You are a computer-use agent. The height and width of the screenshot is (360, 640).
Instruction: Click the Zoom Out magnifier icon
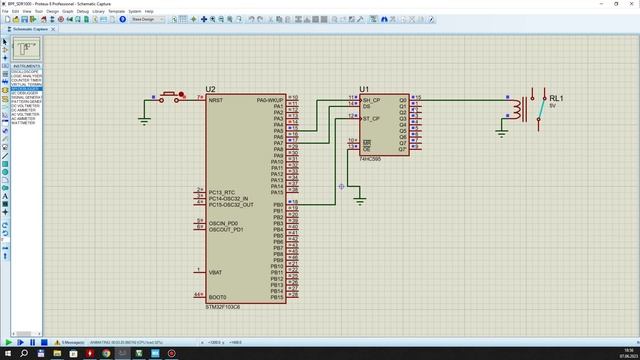pyautogui.click(x=221, y=19)
